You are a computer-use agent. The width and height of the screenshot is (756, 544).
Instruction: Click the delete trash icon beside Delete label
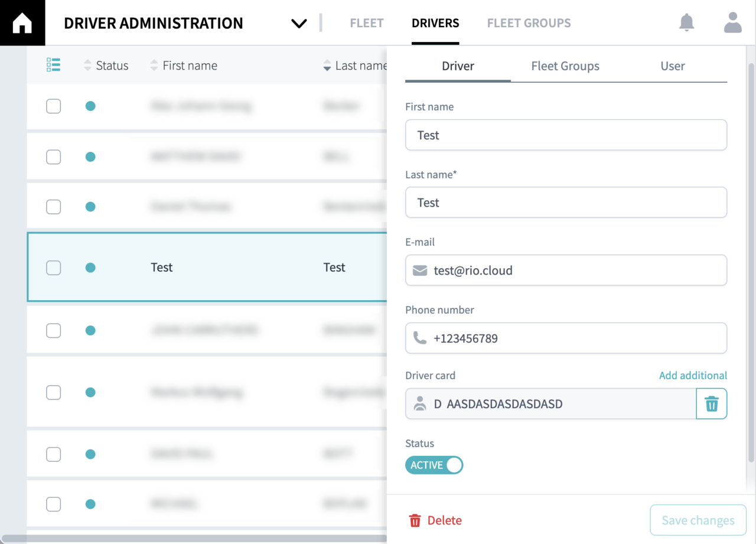(415, 520)
